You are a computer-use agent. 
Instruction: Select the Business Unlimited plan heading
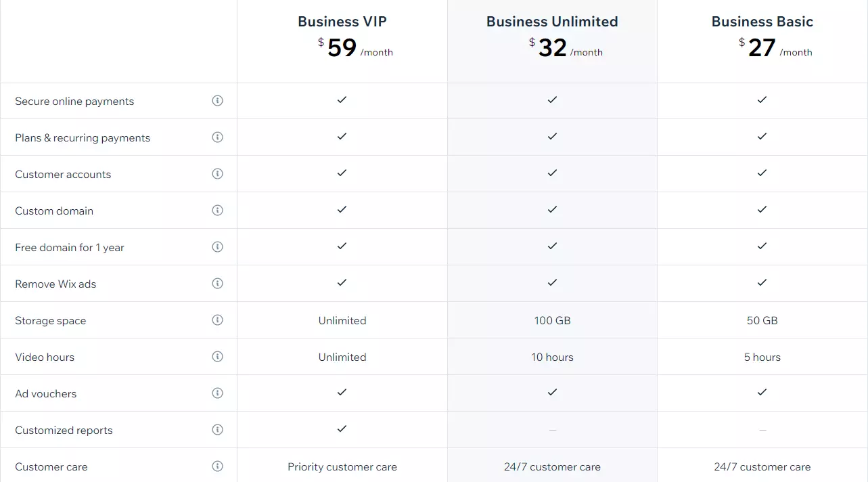pyautogui.click(x=552, y=22)
